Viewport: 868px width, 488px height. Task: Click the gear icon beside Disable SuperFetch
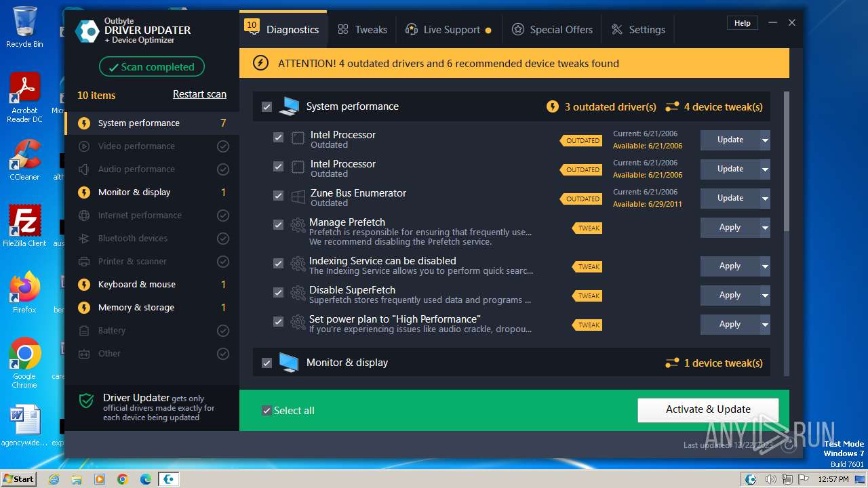pyautogui.click(x=298, y=293)
